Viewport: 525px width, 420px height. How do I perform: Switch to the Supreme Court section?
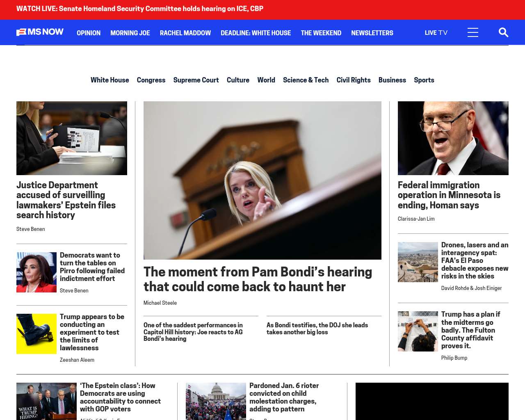[x=196, y=80]
